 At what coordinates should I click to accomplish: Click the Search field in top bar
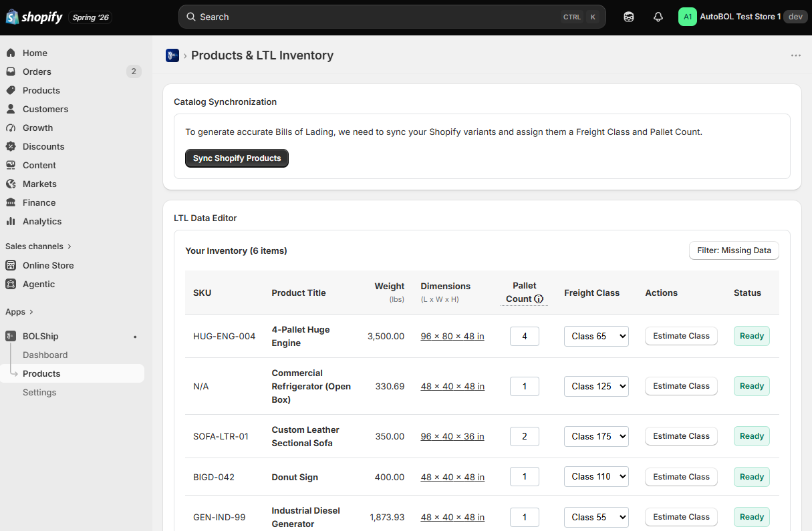(392, 17)
